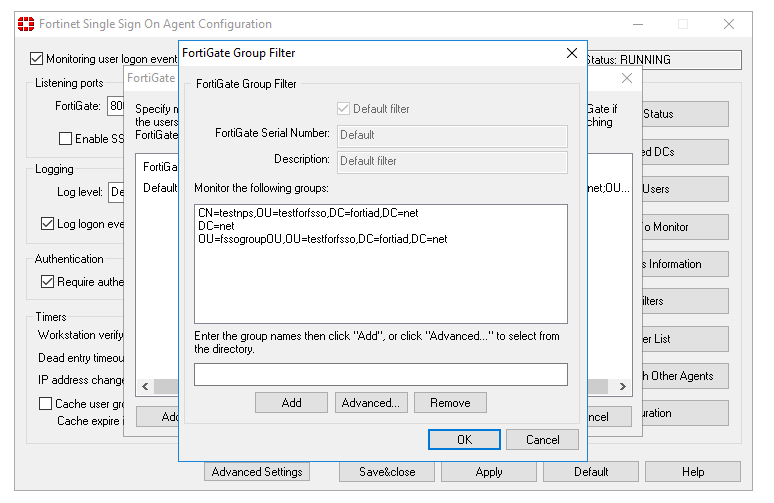774x503 pixels.
Task: Enable the SSL checkbox under Listening ports
Action: pos(65,139)
